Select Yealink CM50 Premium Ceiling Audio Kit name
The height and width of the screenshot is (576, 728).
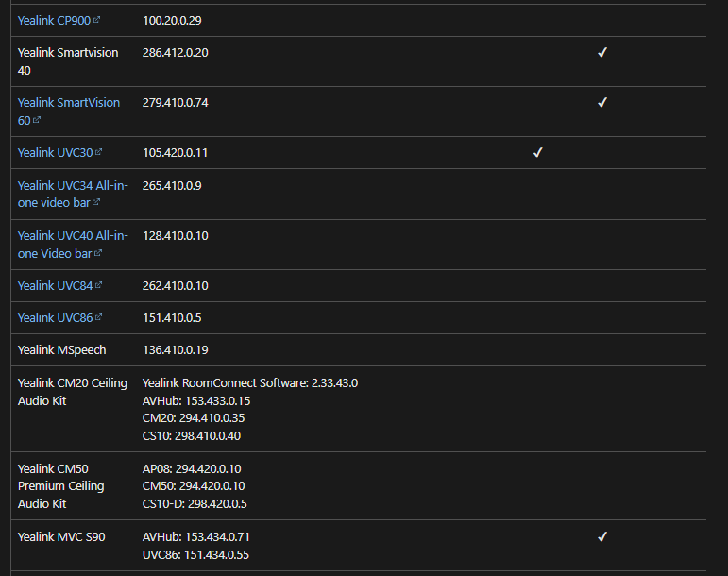(60, 486)
